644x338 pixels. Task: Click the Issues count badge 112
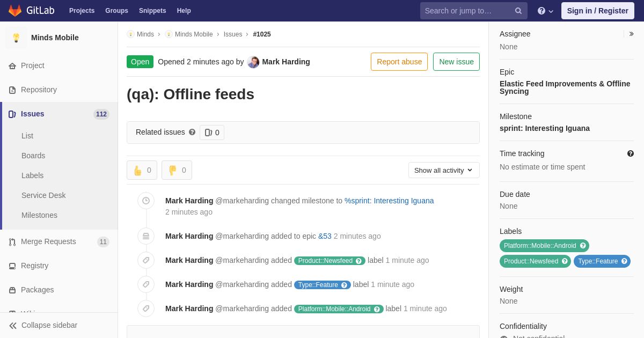tap(101, 114)
